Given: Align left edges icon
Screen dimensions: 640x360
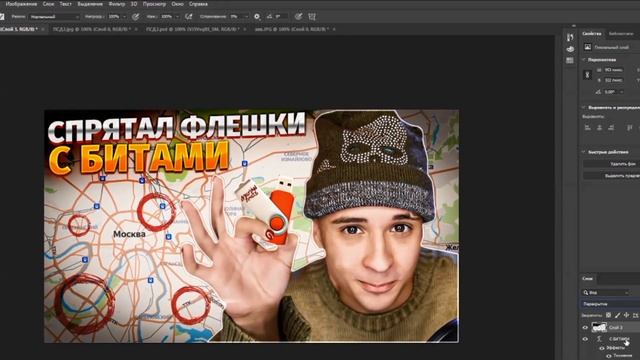Looking at the screenshot, I should tap(588, 128).
